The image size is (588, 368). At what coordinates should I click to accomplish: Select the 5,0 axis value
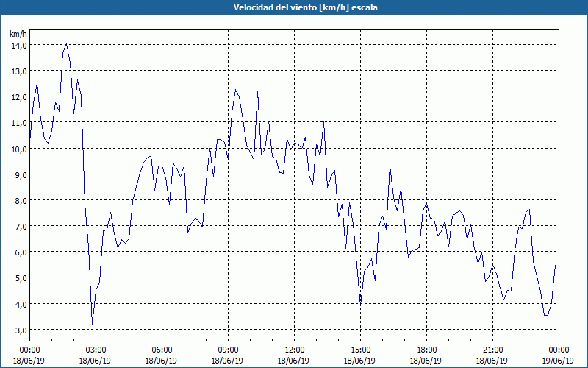point(21,278)
